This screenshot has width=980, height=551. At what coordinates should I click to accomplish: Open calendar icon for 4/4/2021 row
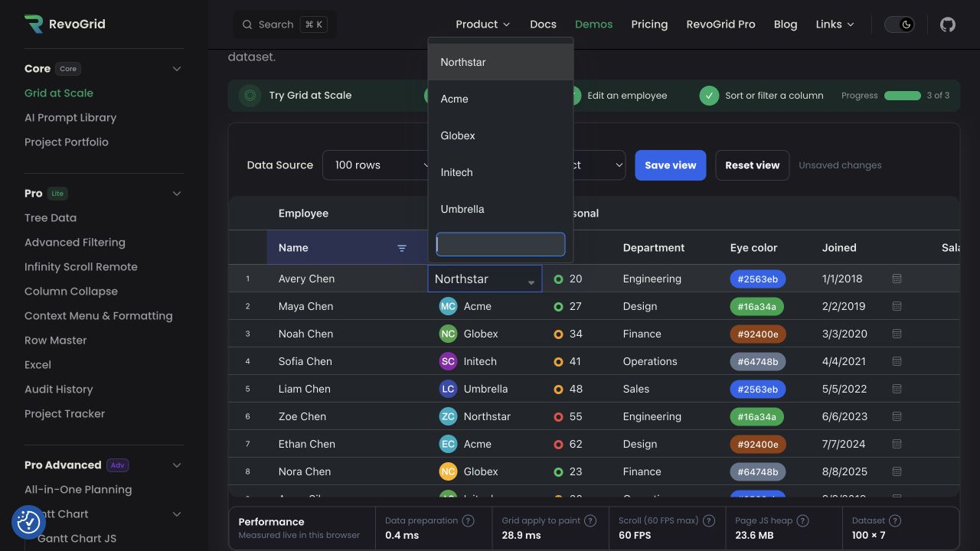(x=897, y=361)
